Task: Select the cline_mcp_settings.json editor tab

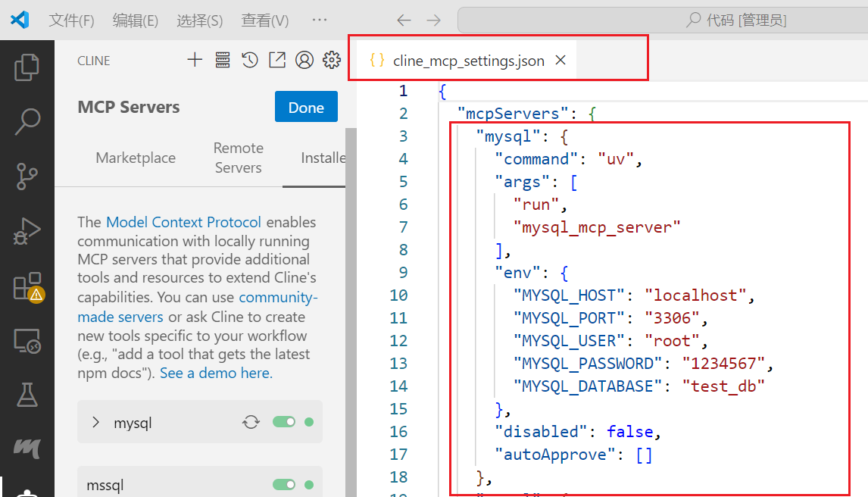Action: tap(468, 61)
